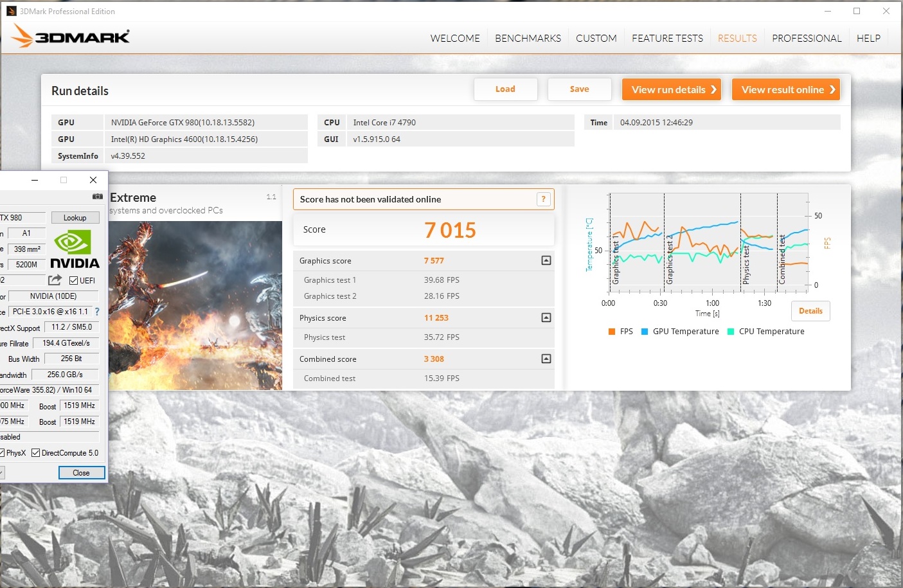903x588 pixels.
Task: Click the PCI-E 3.0 x16 bus interface field
Action: click(x=50, y=312)
